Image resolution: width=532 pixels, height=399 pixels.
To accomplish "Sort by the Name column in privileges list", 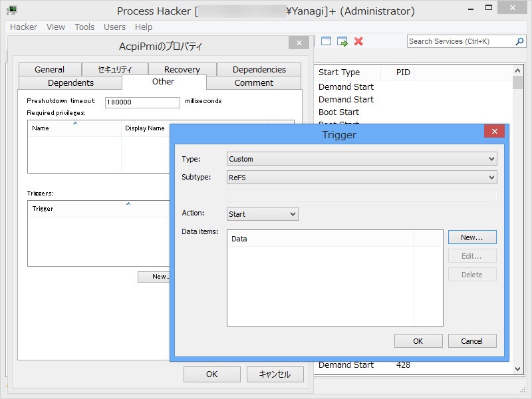I will click(x=74, y=128).
